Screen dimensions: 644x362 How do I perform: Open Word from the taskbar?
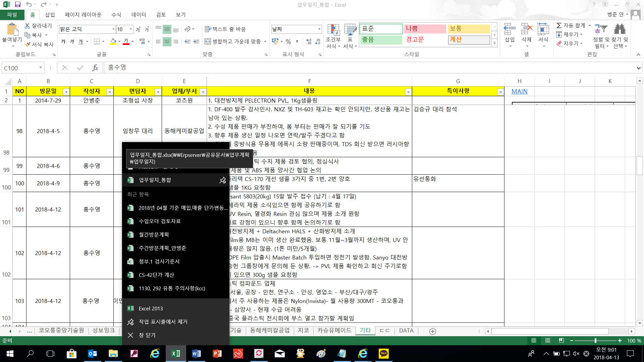[196, 354]
